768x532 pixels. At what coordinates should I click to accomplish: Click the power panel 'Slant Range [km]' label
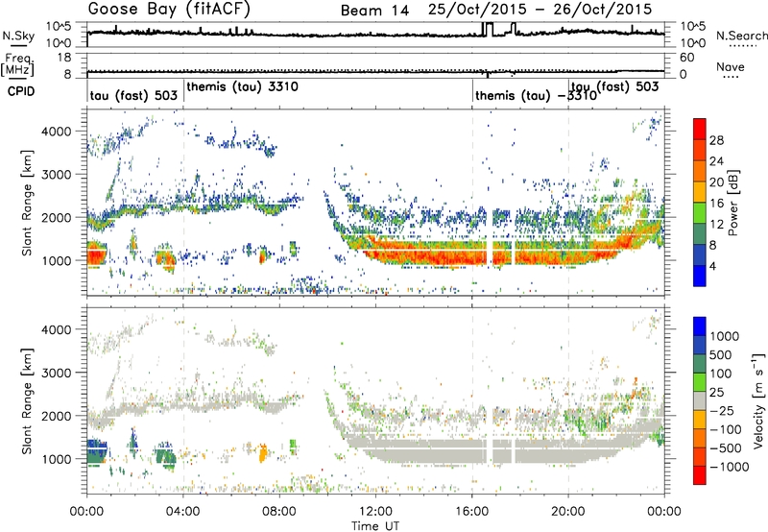coord(27,203)
